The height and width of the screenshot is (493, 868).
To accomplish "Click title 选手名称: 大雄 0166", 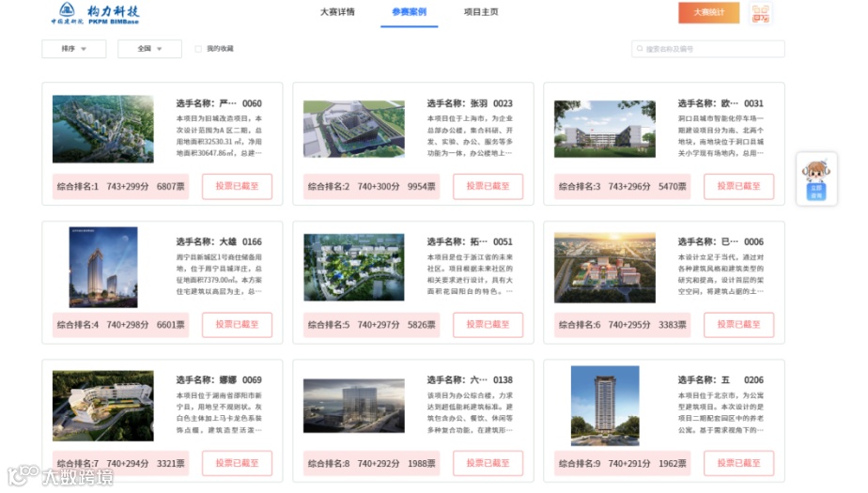I will click(219, 241).
